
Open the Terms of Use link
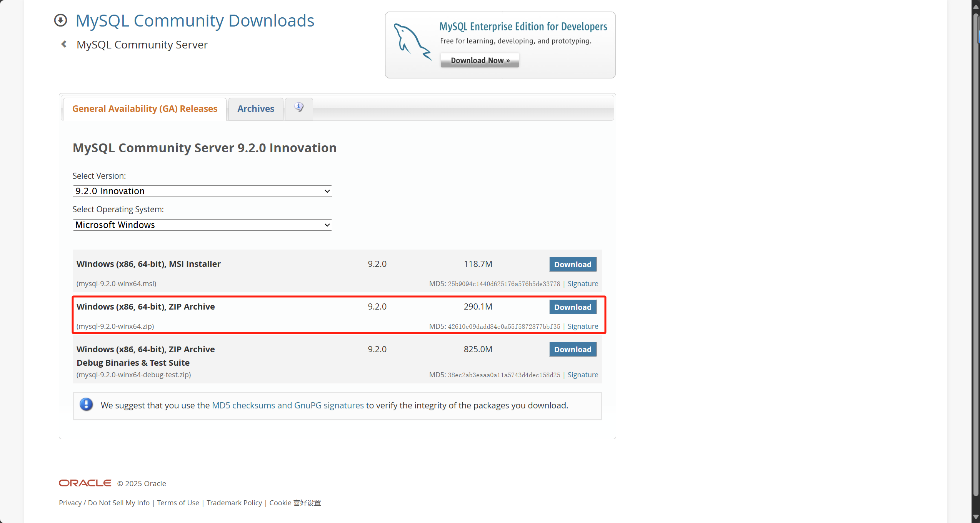(x=178, y=503)
